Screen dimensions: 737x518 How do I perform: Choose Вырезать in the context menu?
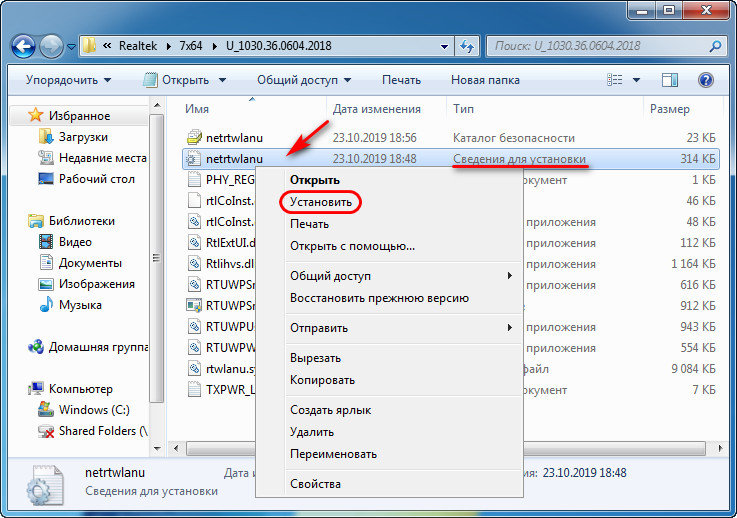click(315, 358)
